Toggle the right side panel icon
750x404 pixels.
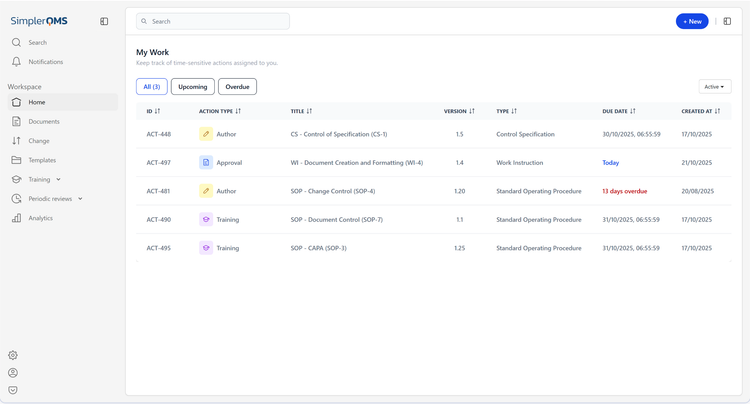point(727,21)
